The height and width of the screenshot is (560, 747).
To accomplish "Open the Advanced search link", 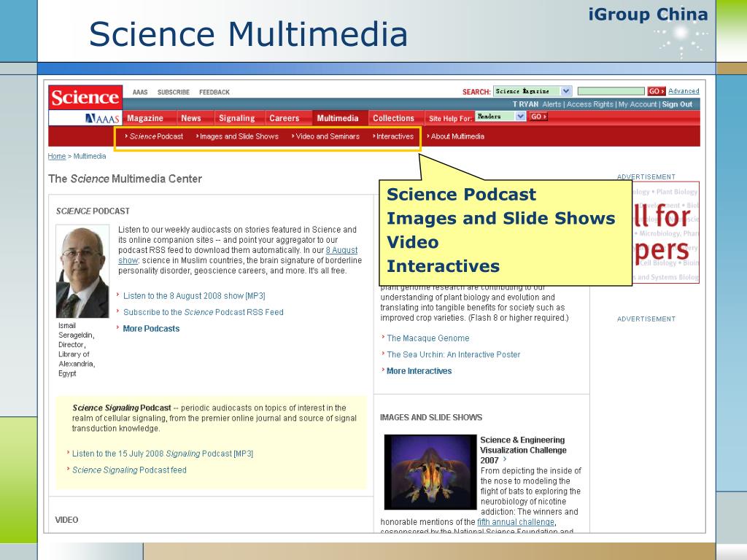I will click(x=684, y=91).
